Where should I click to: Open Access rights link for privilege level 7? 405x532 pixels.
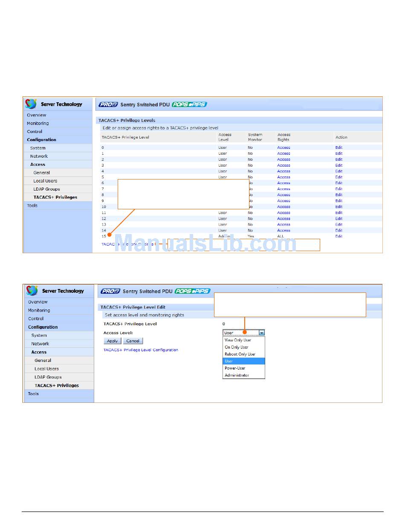[x=283, y=189]
